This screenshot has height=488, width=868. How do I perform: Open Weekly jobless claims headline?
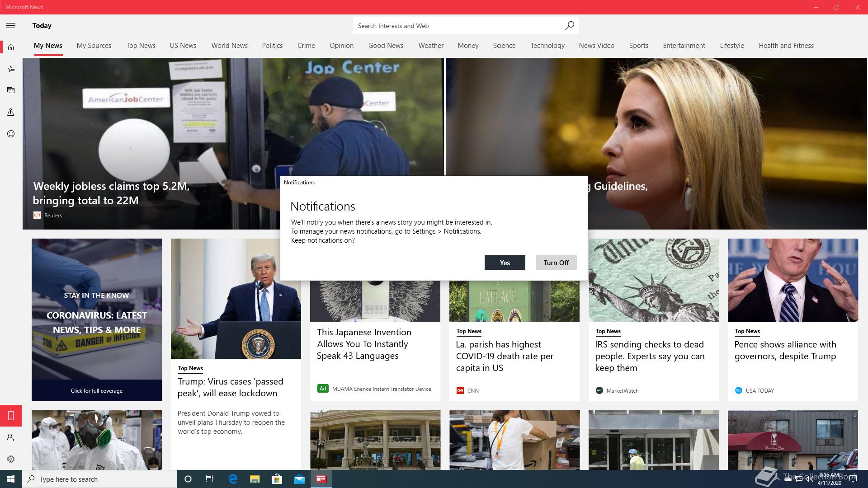pyautogui.click(x=111, y=193)
